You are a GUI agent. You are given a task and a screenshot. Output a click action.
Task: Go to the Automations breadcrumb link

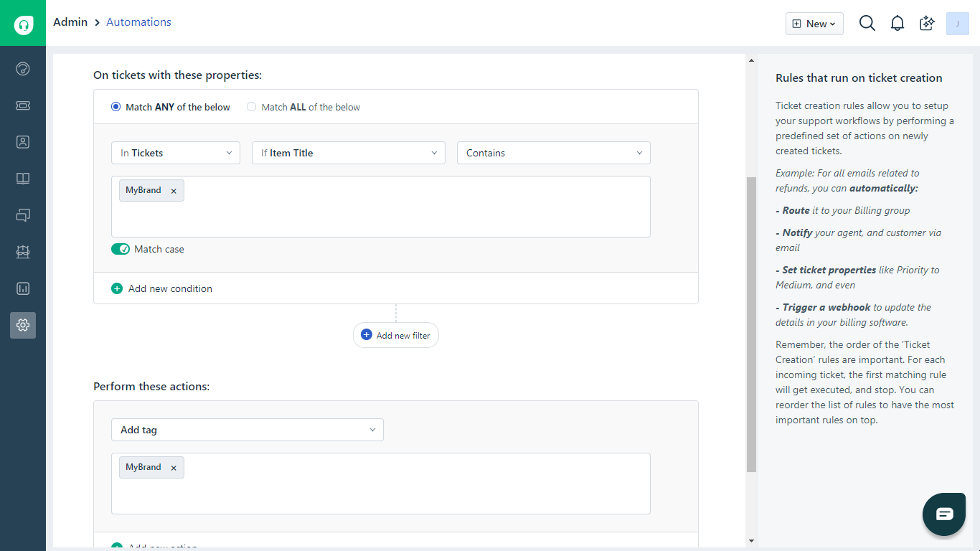tap(138, 22)
